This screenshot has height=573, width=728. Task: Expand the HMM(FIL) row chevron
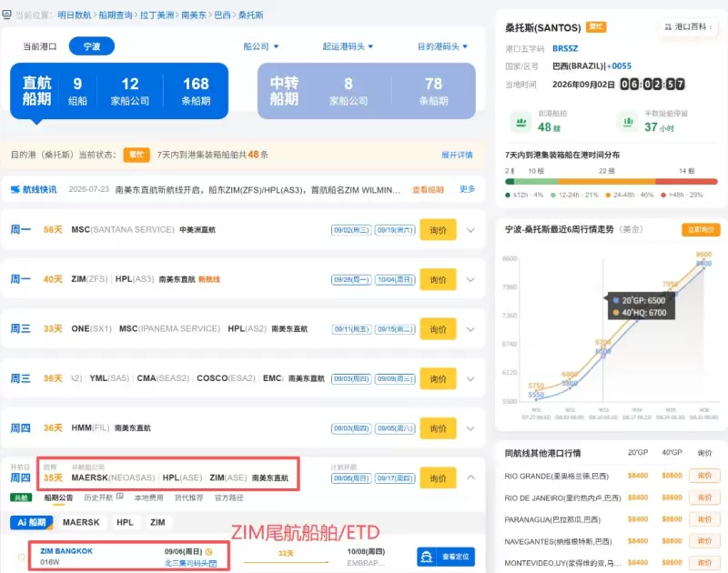470,428
